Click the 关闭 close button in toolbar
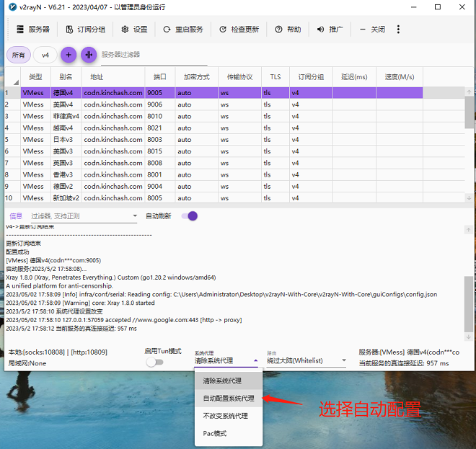This screenshot has height=449, width=476. (374, 30)
